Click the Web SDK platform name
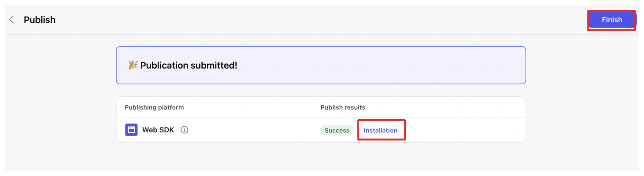Screen dimensions: 644x176 (x=158, y=130)
